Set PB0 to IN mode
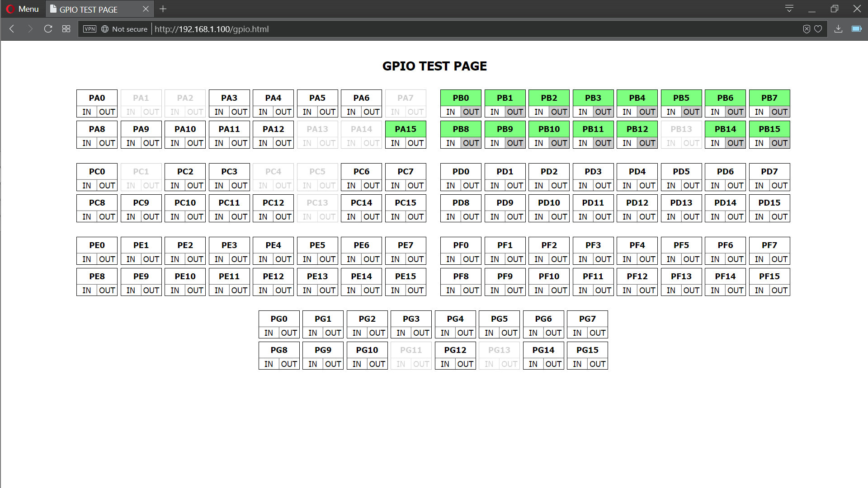This screenshot has width=868, height=488. point(450,112)
